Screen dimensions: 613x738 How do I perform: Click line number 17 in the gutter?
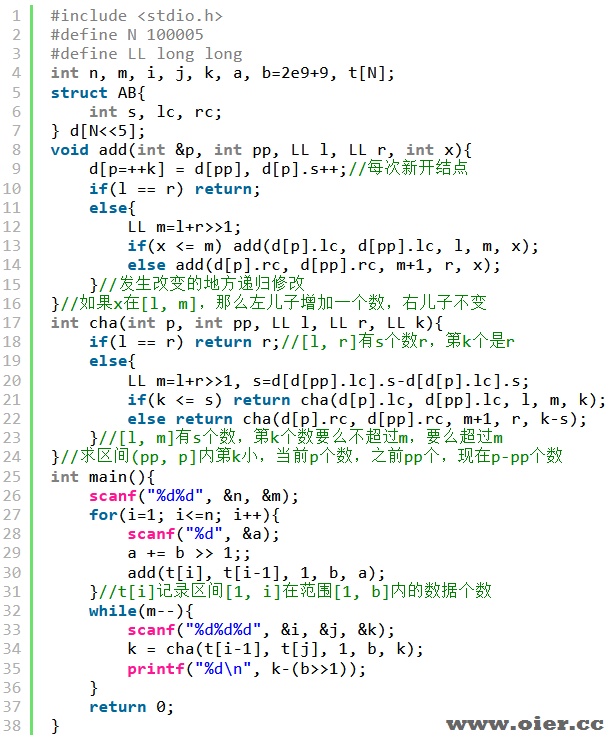click(x=12, y=322)
